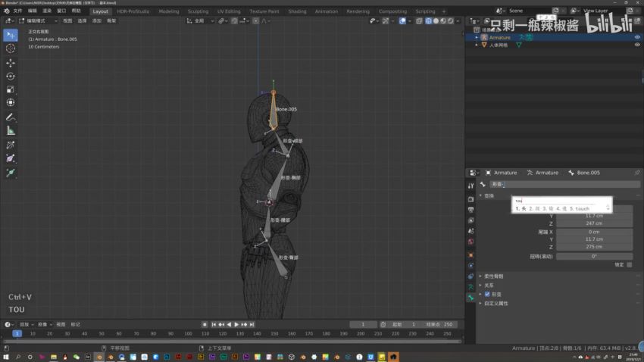644x362 pixels.
Task: Click the Blender logo menu icon
Action: tap(7, 11)
